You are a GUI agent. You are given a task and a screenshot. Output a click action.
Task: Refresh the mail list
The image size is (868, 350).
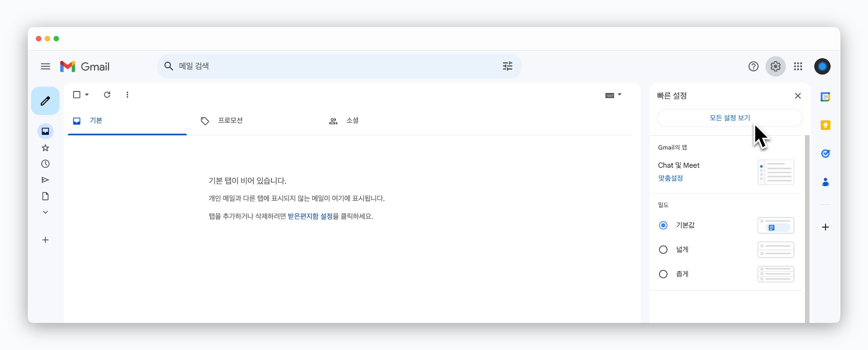click(x=107, y=94)
